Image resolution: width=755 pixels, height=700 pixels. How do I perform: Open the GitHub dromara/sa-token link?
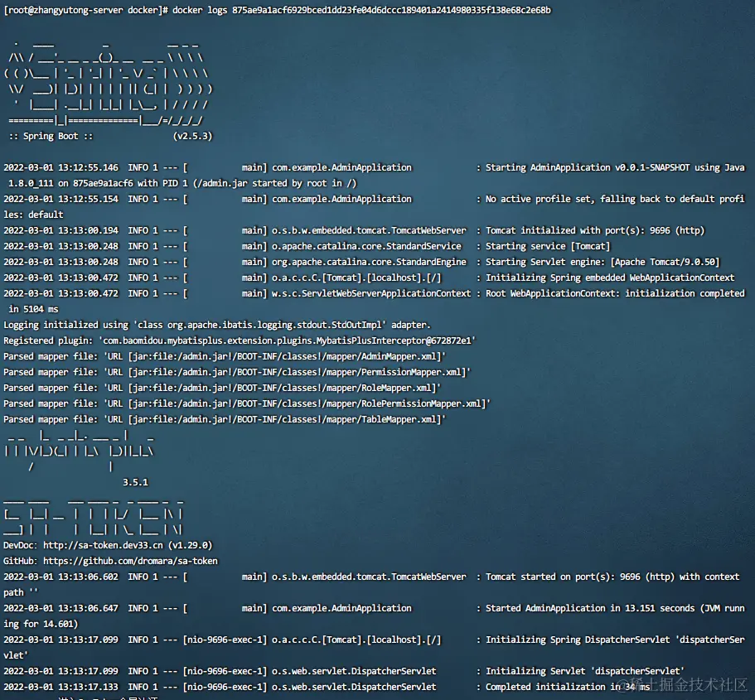[x=130, y=562]
